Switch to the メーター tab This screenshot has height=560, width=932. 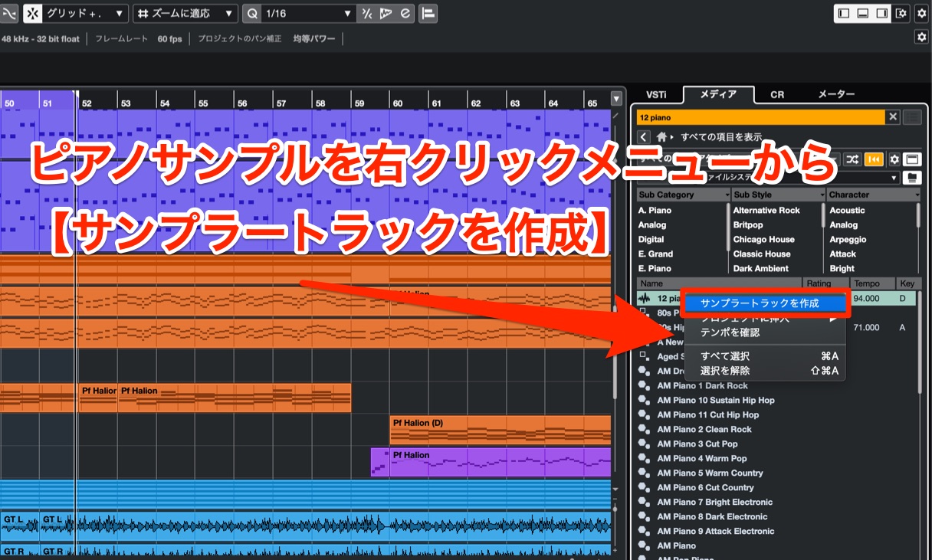[836, 94]
